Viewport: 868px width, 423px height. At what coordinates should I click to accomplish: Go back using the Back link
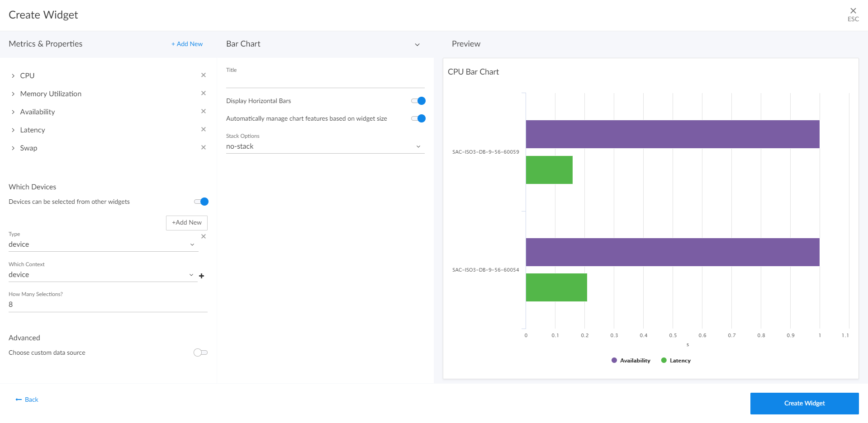point(27,399)
